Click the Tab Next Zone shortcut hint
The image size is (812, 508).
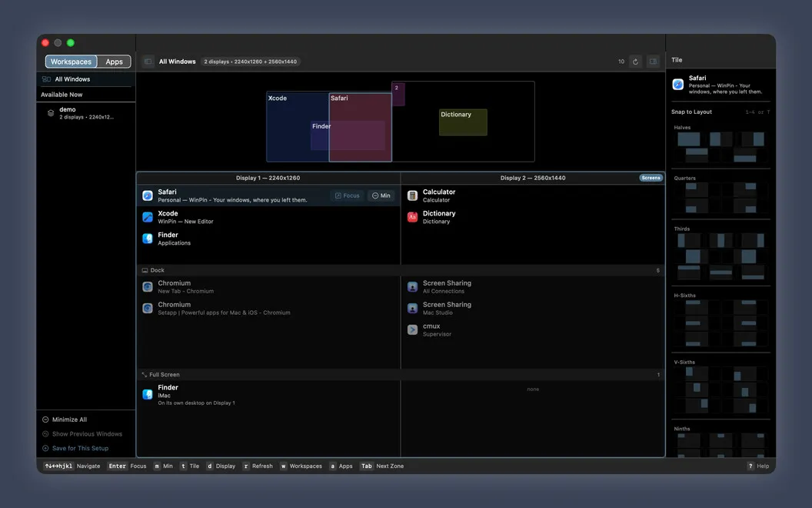pyautogui.click(x=382, y=466)
